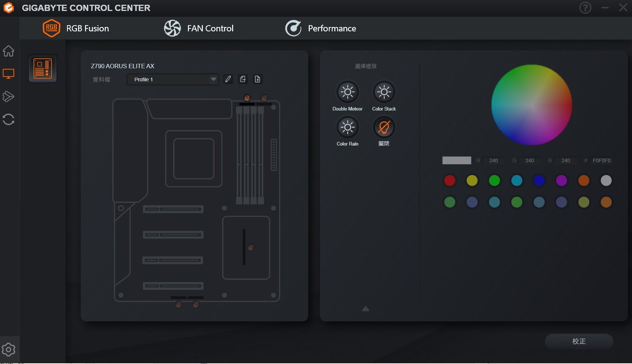Select the chipset area LED indicator

pos(251,247)
